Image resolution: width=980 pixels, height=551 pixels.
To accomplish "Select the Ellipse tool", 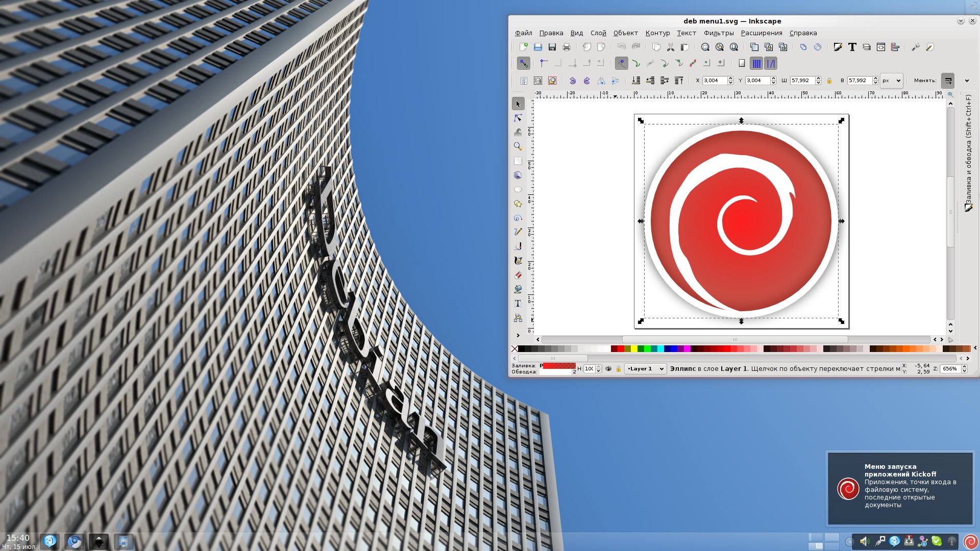I will (518, 189).
